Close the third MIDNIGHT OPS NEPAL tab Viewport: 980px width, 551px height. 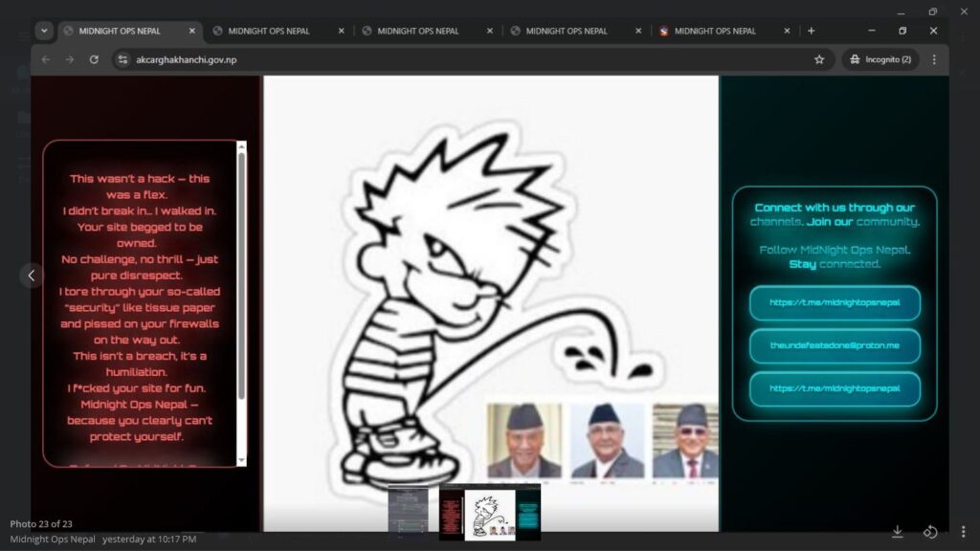click(490, 31)
